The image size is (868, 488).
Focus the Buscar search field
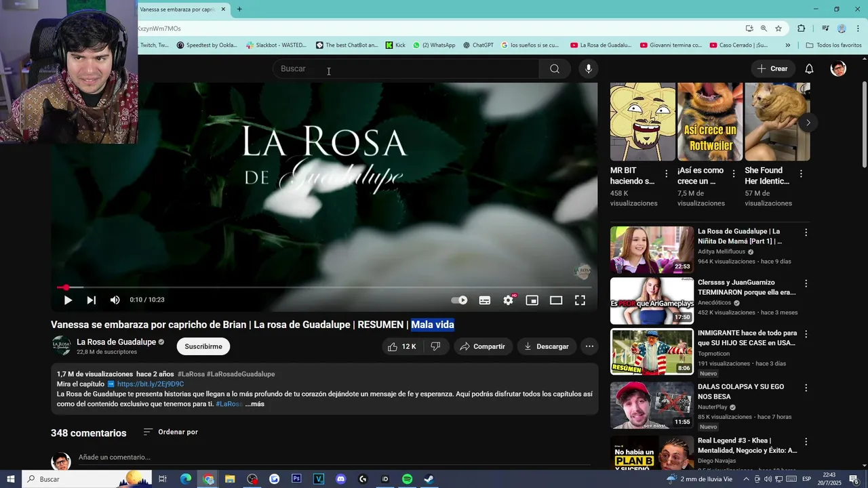[x=406, y=68]
